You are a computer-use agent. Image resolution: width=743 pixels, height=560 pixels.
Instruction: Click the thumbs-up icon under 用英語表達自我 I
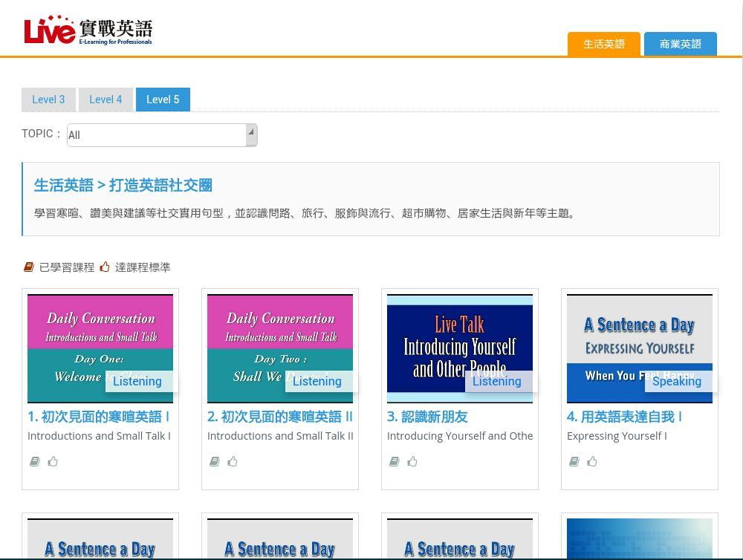click(x=592, y=461)
